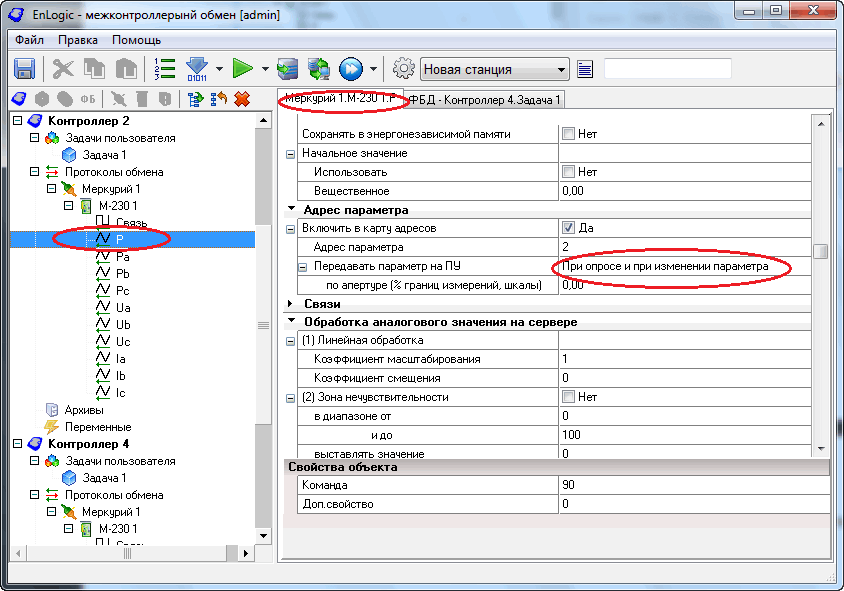Viewport: 844px width, 591px height.
Task: Click the 'Передавать параметр на ПУ' value cell
Action: point(685,266)
